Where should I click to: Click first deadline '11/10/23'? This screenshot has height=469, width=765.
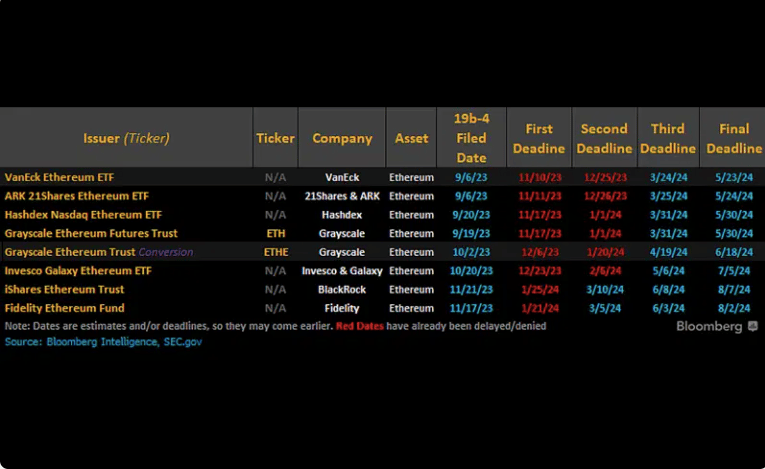(540, 177)
